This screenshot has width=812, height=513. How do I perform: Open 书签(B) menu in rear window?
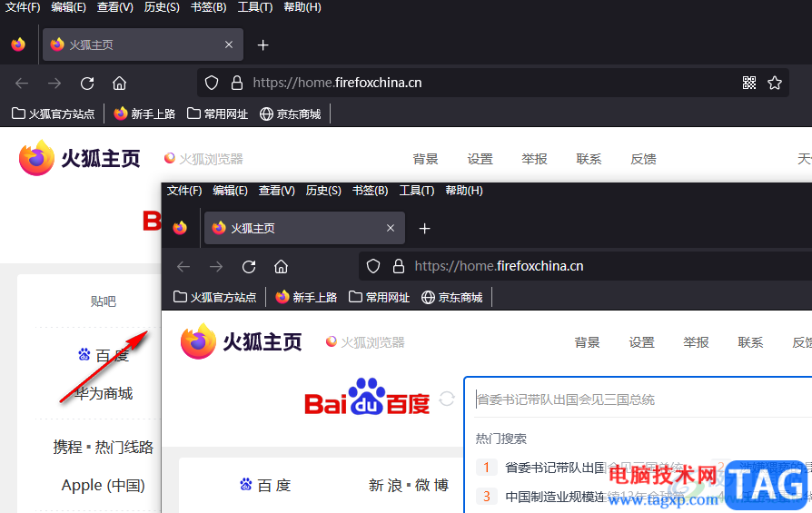[x=208, y=7]
